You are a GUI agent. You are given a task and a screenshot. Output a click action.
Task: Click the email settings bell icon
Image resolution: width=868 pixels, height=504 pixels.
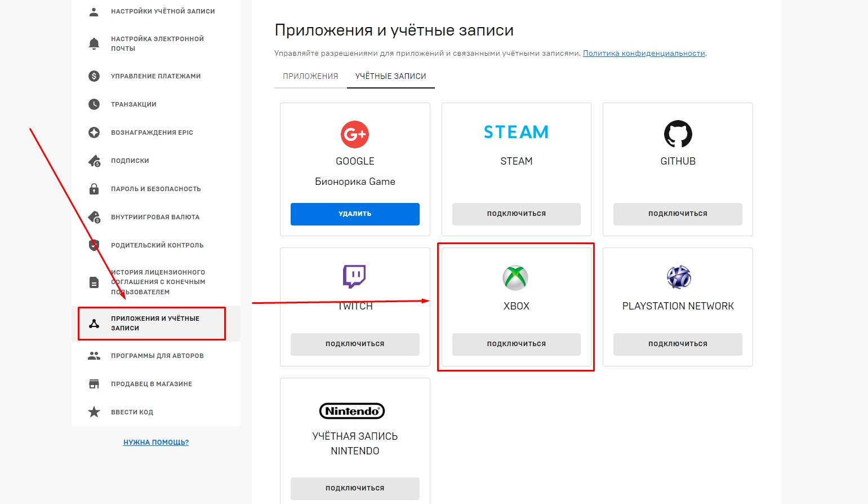point(94,43)
